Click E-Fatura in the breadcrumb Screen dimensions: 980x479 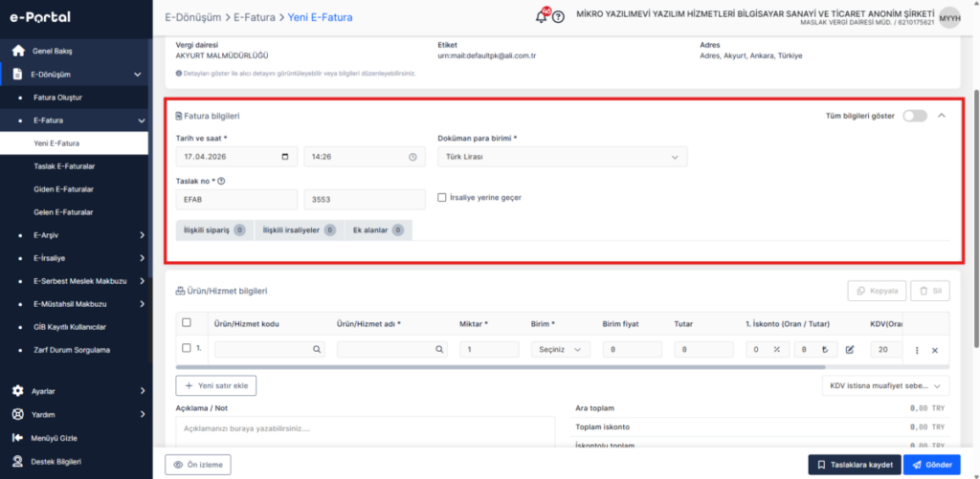tap(255, 17)
